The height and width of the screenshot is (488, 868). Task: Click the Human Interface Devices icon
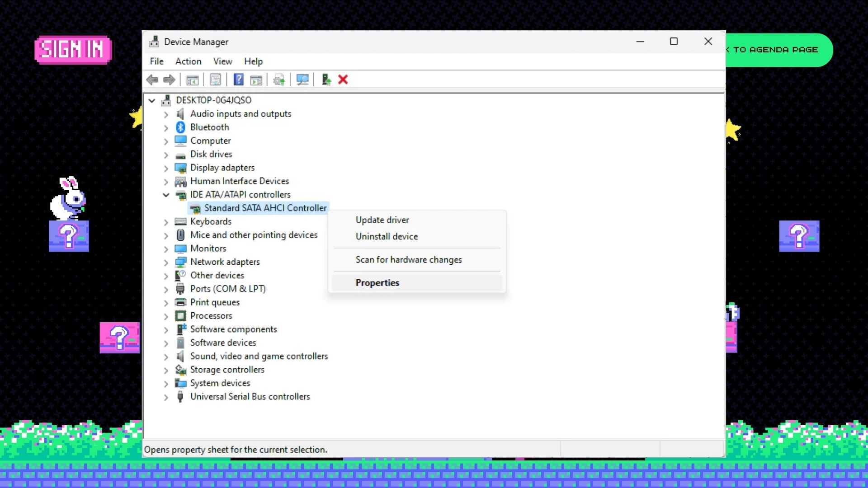click(x=180, y=182)
